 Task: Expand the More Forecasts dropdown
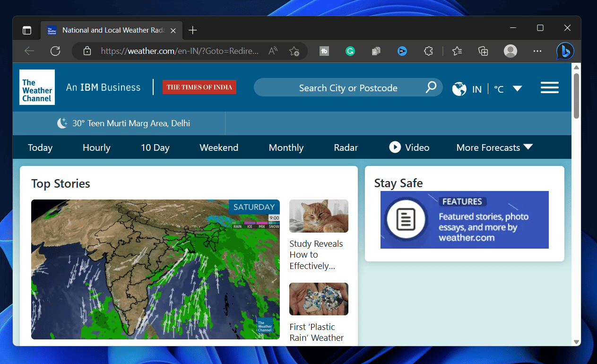(x=494, y=147)
